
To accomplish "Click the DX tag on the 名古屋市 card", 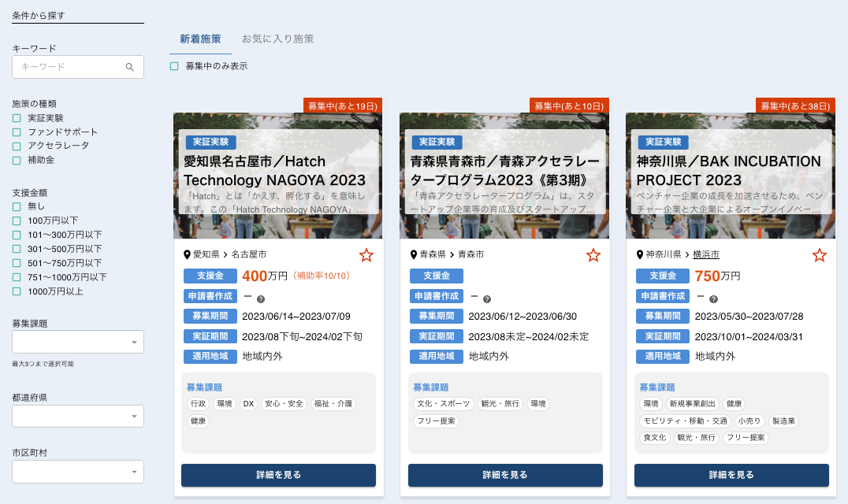I will (248, 403).
